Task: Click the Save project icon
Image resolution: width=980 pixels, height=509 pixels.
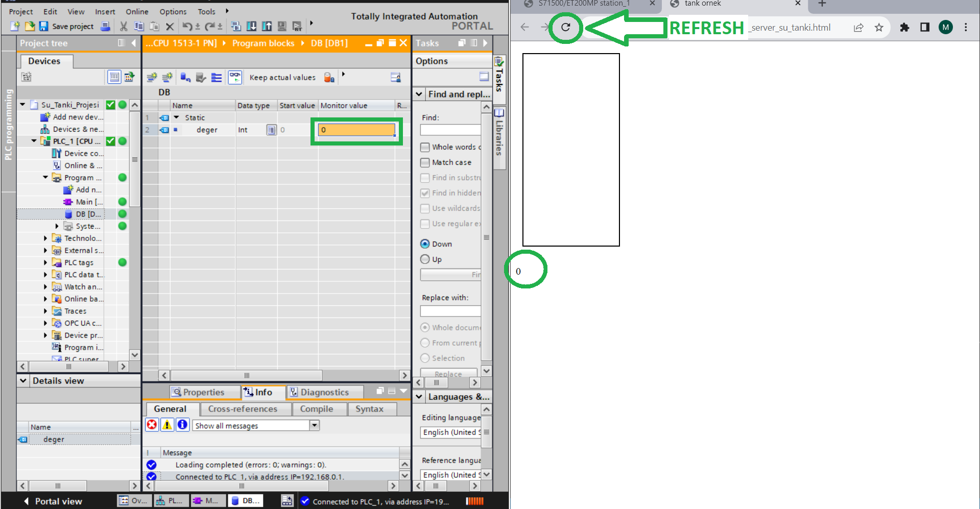Action: 44,26
